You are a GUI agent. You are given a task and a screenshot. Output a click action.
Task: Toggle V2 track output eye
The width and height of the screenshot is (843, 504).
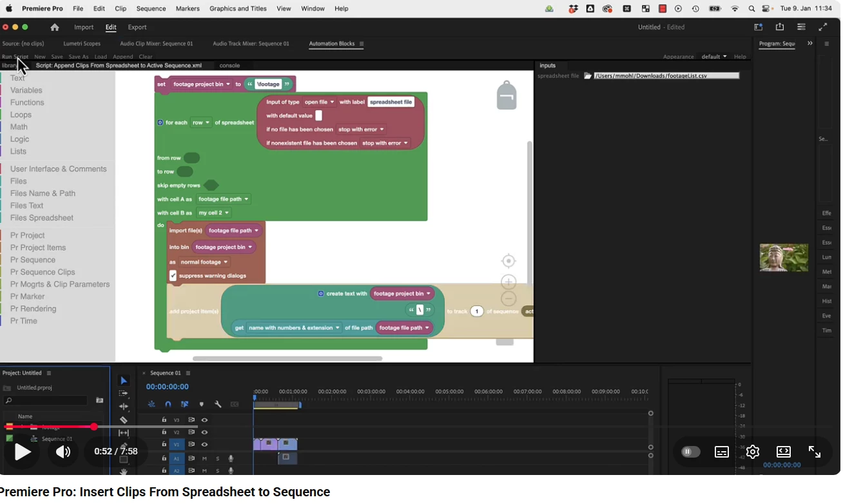pyautogui.click(x=204, y=432)
